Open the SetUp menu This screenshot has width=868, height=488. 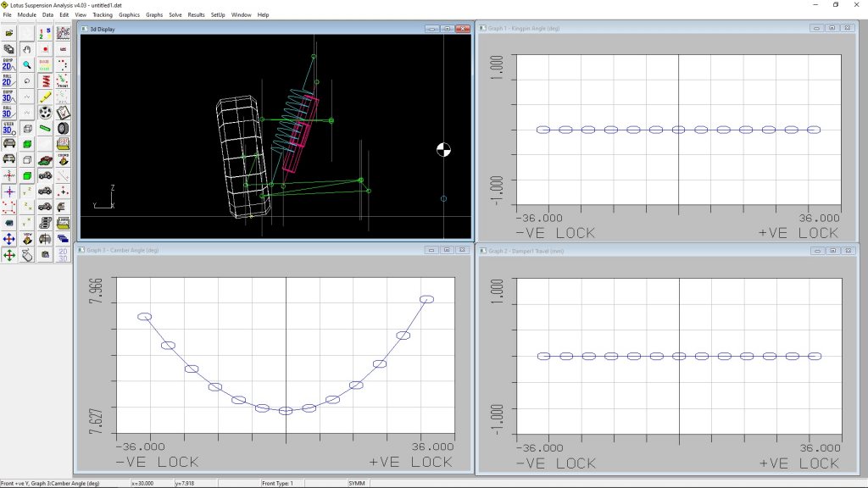pos(218,15)
